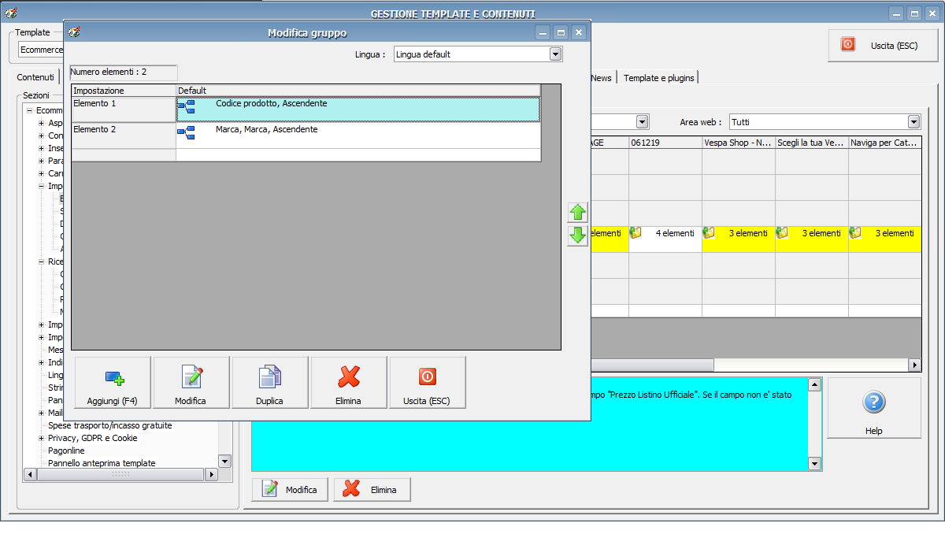Viewport: 945px width, 560px height.
Task: Click into the Template combo field
Action: 41,50
